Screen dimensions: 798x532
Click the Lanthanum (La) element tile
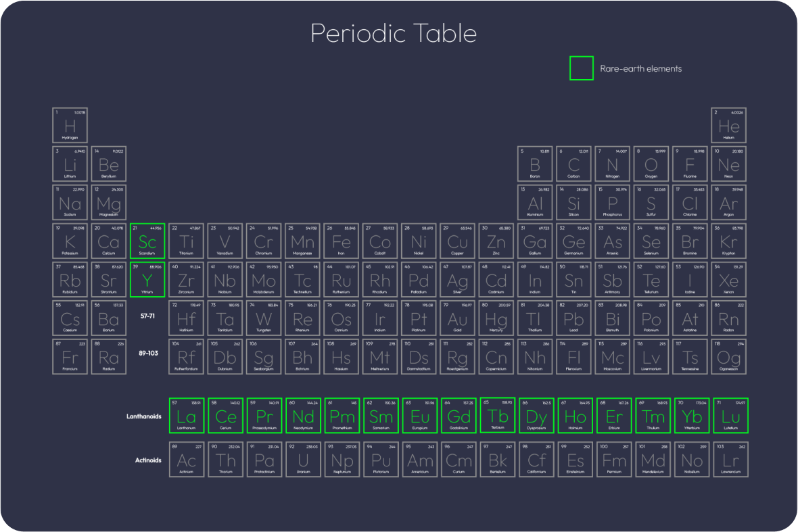click(x=186, y=416)
